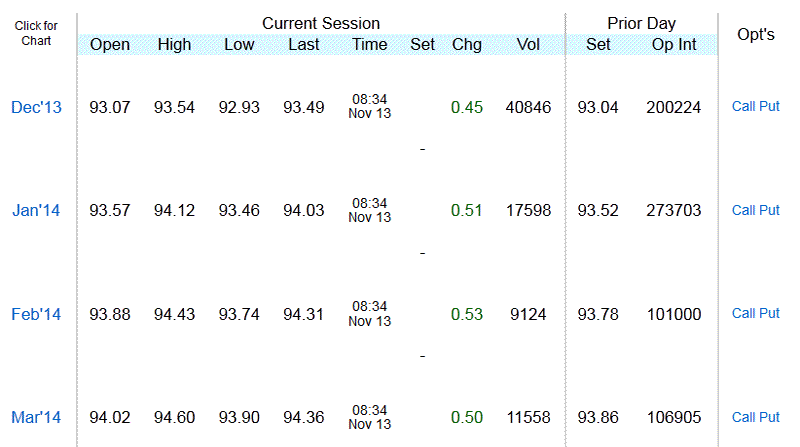Click the Op Int column header
The width and height of the screenshot is (800, 447).
tap(674, 45)
